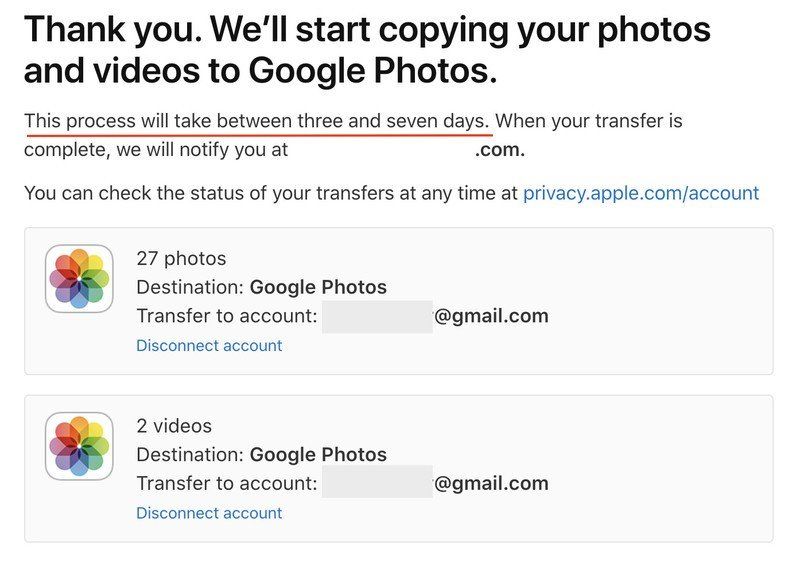Viewport: 800px width, 569px height.
Task: Click the "2 videos" count label
Action: [174, 426]
